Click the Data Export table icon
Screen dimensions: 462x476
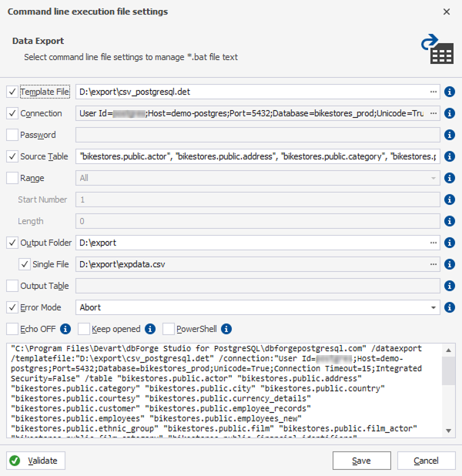(x=437, y=49)
